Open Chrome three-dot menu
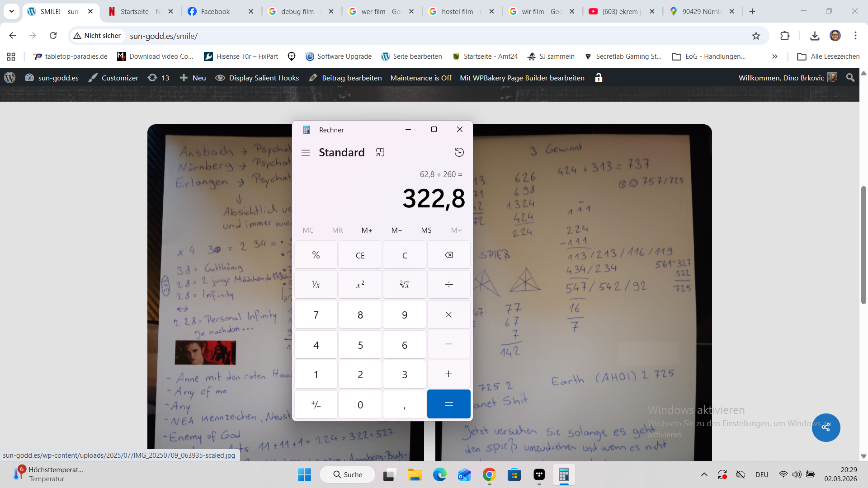 coord(855,36)
